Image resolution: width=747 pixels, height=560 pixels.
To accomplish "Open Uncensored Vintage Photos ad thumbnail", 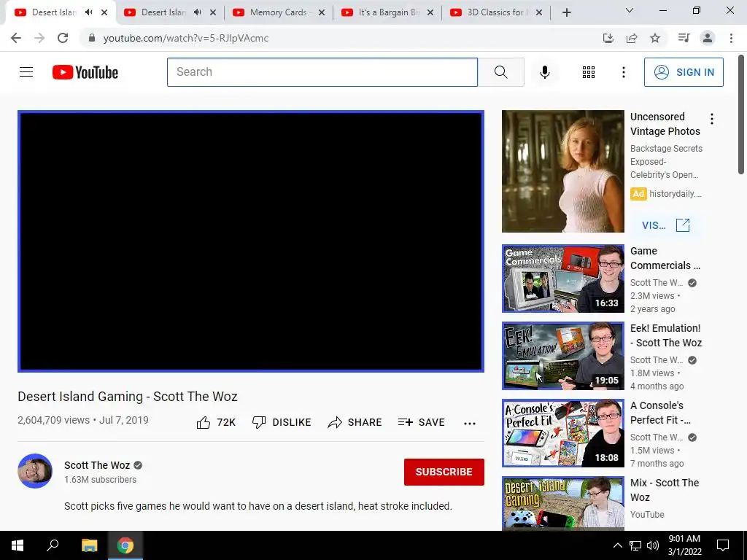I will coord(562,171).
